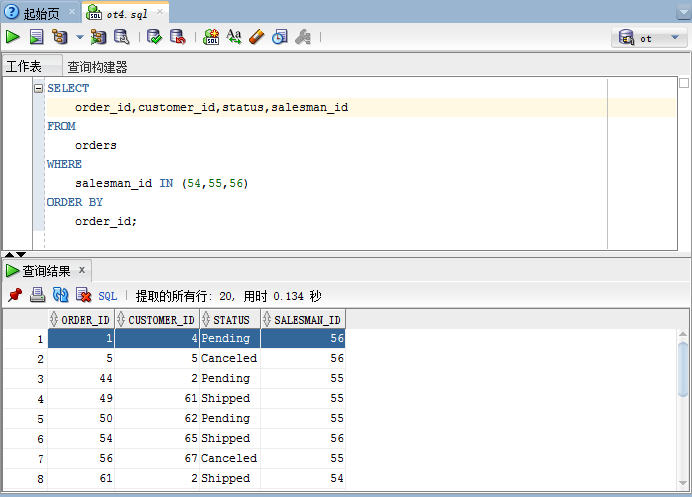Click the Clear eraser icon
This screenshot has width=692, height=497.
pos(256,37)
